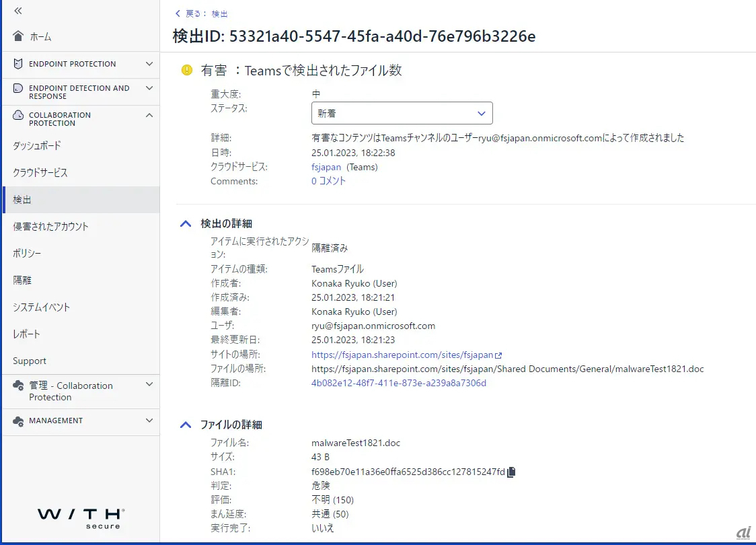Image resolution: width=756 pixels, height=545 pixels.
Task: Open ダッシュボード in the sidebar
Action: pyautogui.click(x=37, y=146)
